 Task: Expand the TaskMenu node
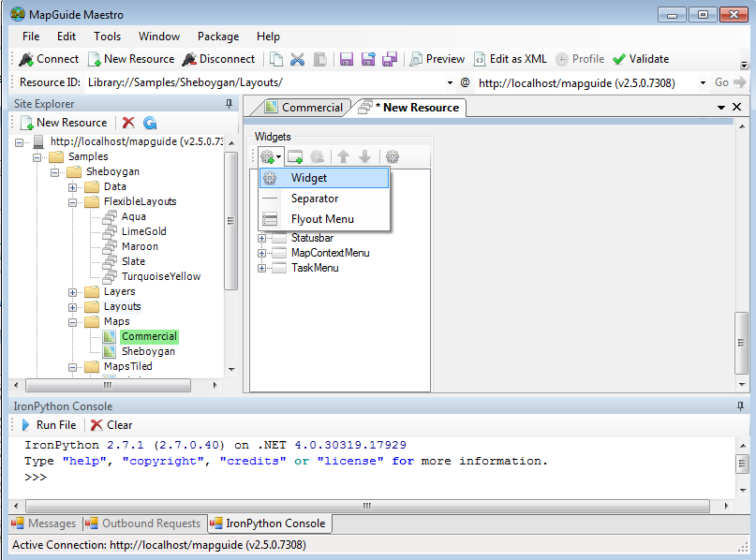(x=261, y=268)
